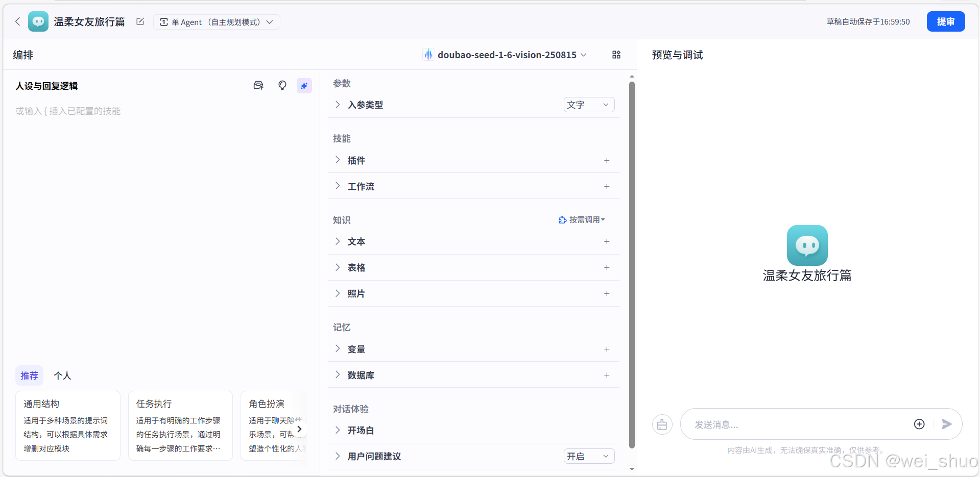Change the 入参类型 from 文字 dropdown

click(x=588, y=105)
